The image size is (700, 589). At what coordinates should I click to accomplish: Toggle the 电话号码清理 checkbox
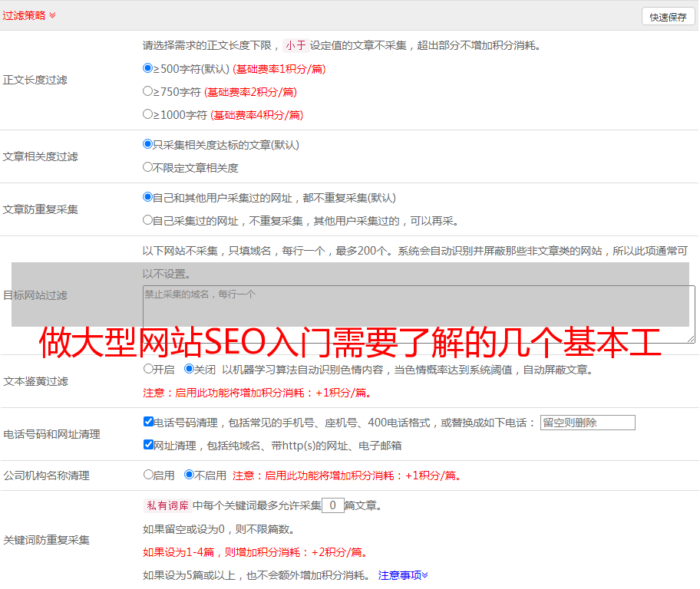[x=148, y=422]
